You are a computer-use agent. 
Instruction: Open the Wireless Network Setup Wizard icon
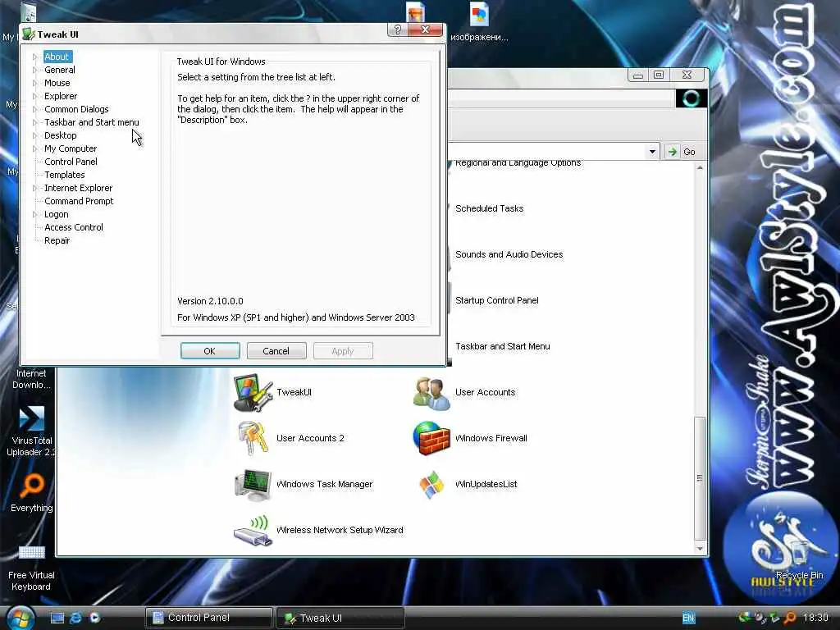pyautogui.click(x=253, y=531)
